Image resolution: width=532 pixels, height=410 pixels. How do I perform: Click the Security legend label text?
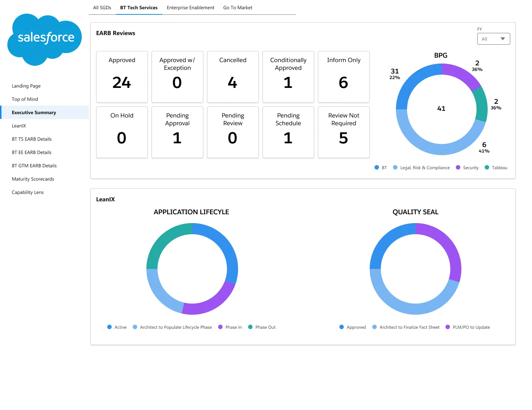[x=471, y=168]
